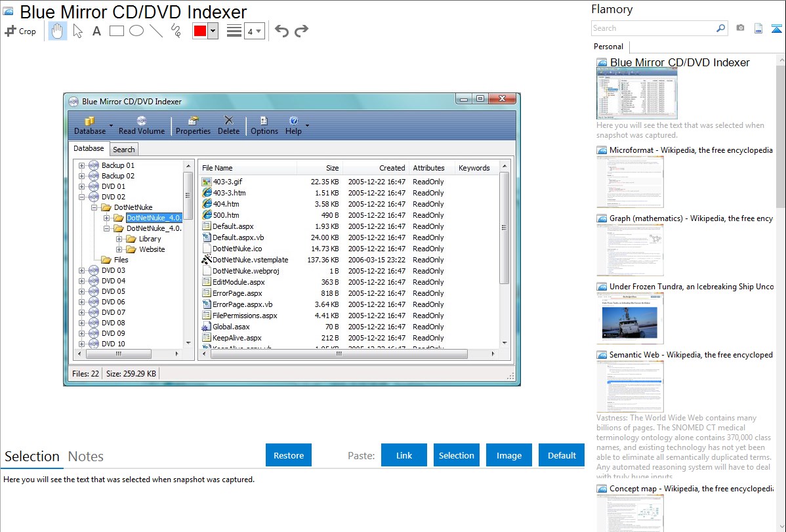Activate the hand pan tool
The image size is (786, 532).
pos(58,31)
